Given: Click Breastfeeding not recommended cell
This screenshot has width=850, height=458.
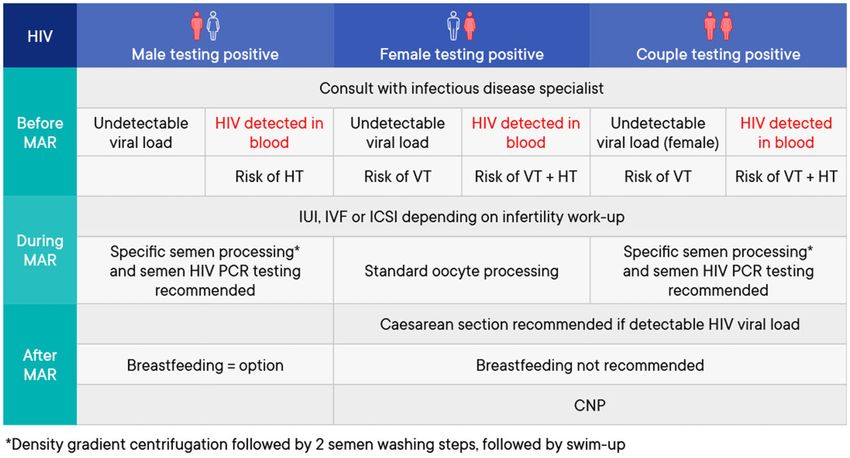Looking at the screenshot, I should (x=590, y=365).
